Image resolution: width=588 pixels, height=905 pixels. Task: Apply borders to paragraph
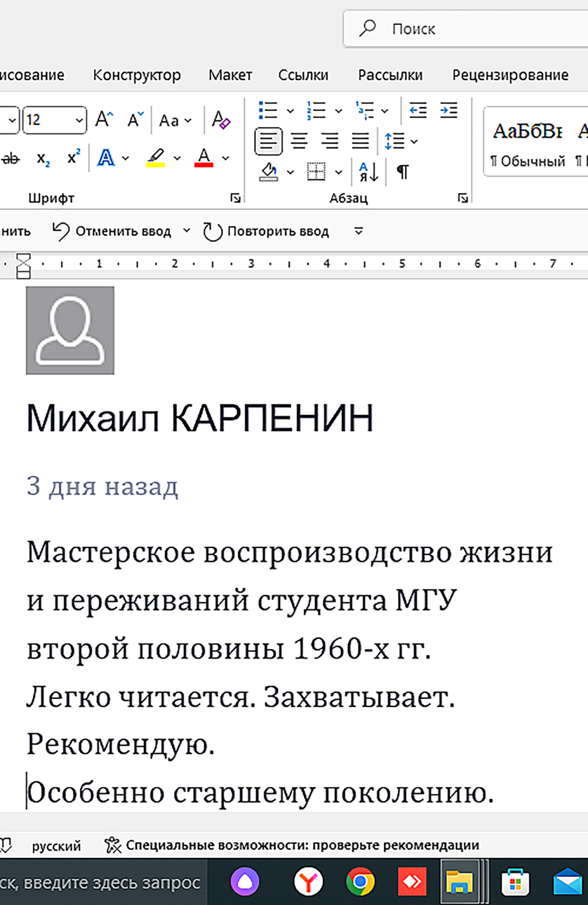316,172
